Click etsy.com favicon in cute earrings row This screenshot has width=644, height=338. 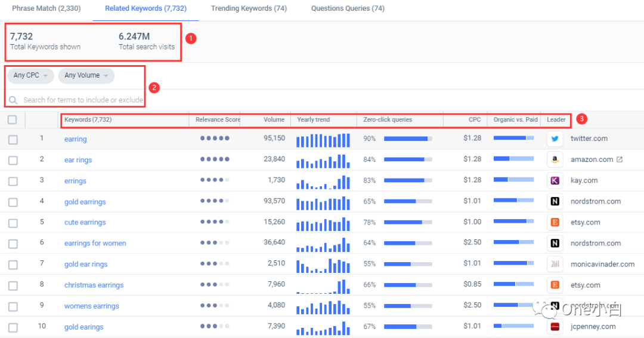point(555,223)
